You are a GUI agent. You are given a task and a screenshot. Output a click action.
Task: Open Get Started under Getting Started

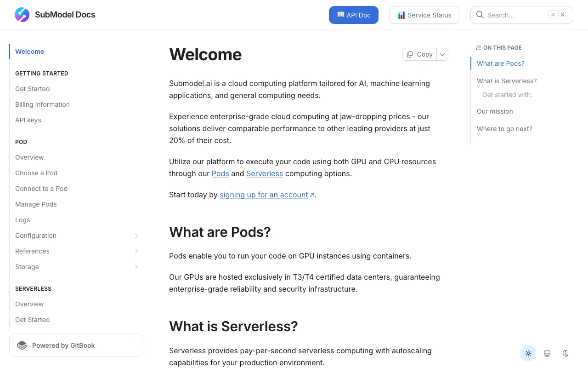(x=32, y=89)
